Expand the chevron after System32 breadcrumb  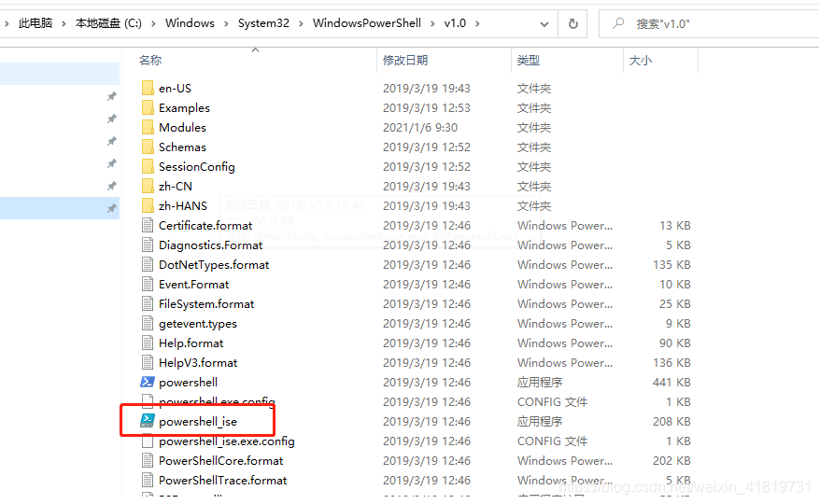pos(301,23)
